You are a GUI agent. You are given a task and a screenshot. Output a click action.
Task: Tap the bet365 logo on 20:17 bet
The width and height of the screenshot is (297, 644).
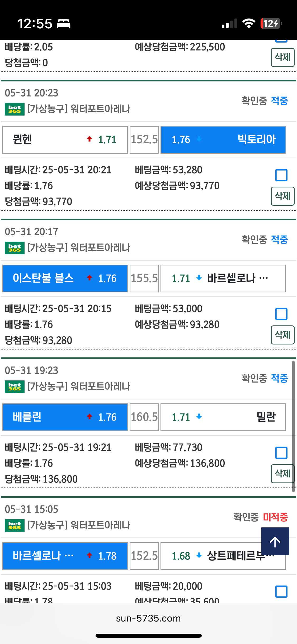15,248
